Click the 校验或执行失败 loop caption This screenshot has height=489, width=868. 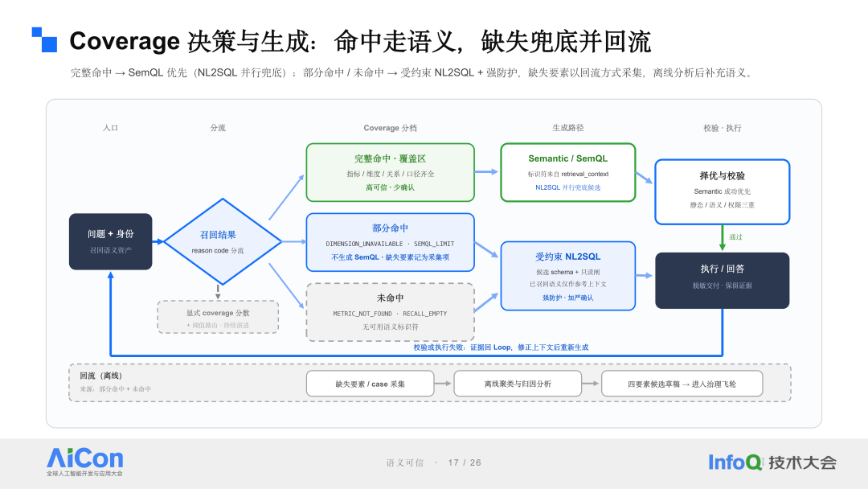tap(501, 347)
